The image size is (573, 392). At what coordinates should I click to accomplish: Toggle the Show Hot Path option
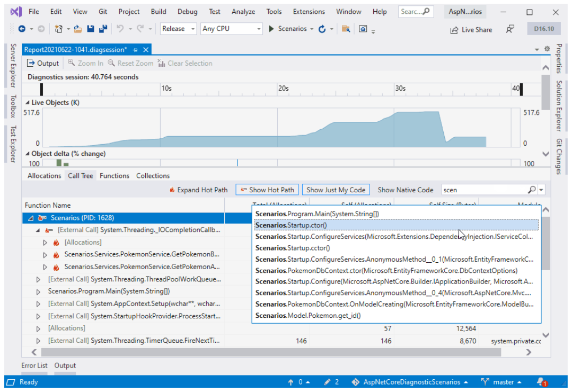tap(267, 190)
